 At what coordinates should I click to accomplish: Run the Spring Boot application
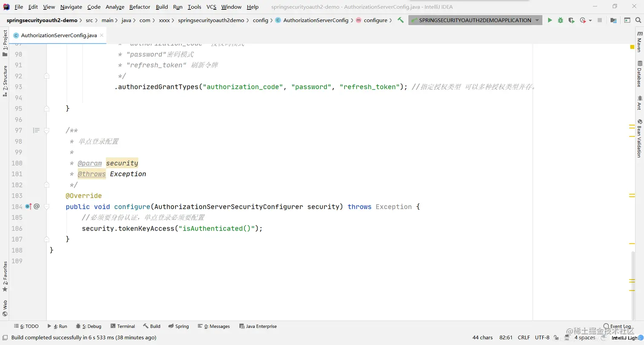click(550, 20)
